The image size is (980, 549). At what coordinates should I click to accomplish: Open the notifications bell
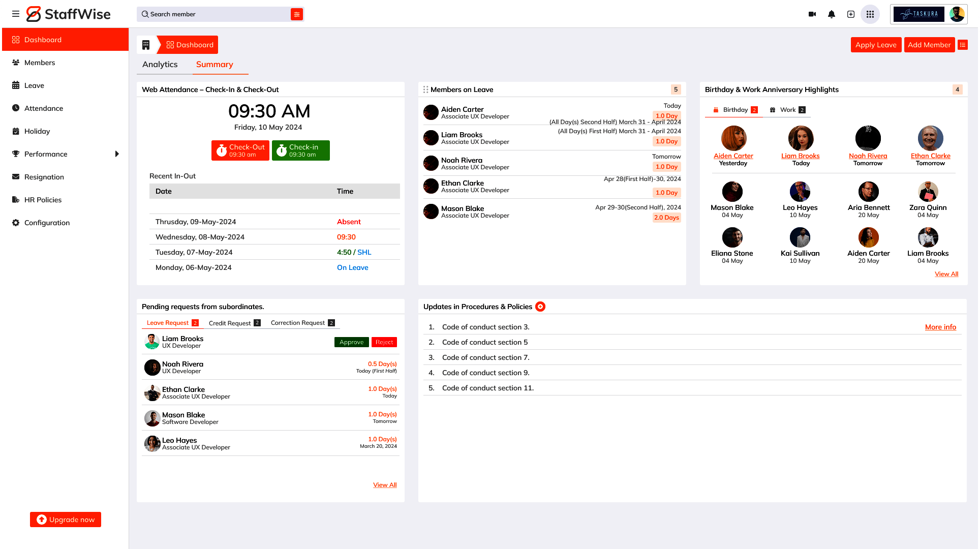pos(832,14)
